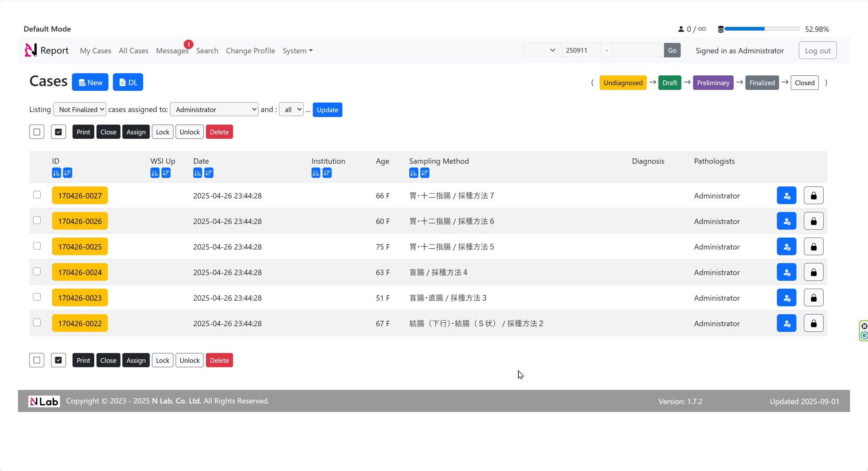Sort Sampling Method column ascending
868x471 pixels.
tap(414, 173)
